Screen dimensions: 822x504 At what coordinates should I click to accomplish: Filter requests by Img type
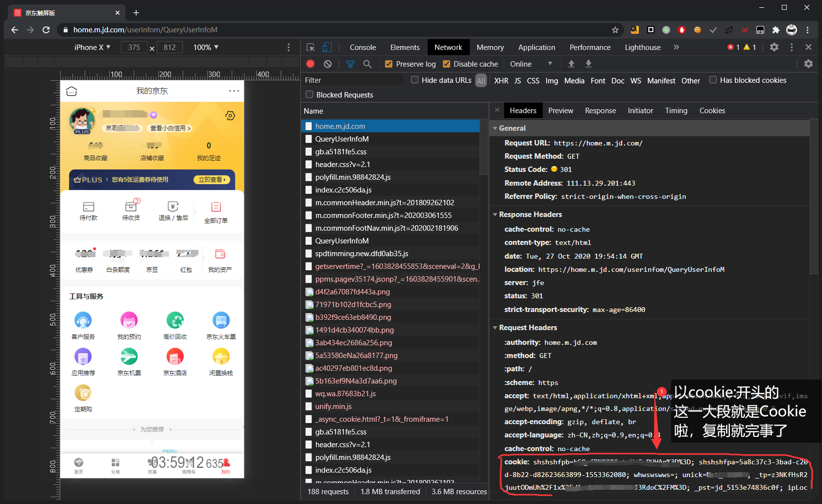[552, 81]
